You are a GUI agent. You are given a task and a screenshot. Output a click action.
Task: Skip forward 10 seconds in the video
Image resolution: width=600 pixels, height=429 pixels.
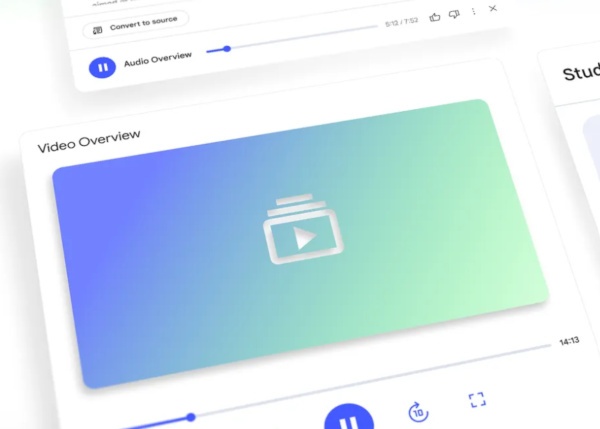[418, 412]
